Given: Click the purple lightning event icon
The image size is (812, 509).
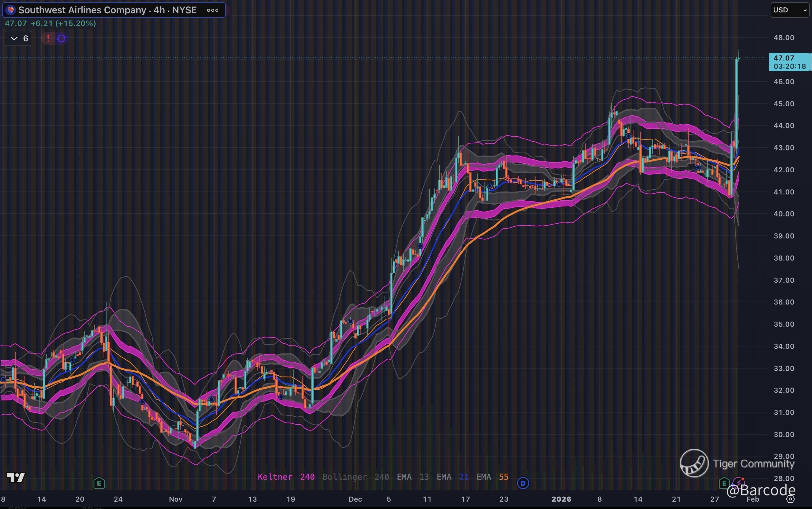Looking at the screenshot, I should point(739,482).
